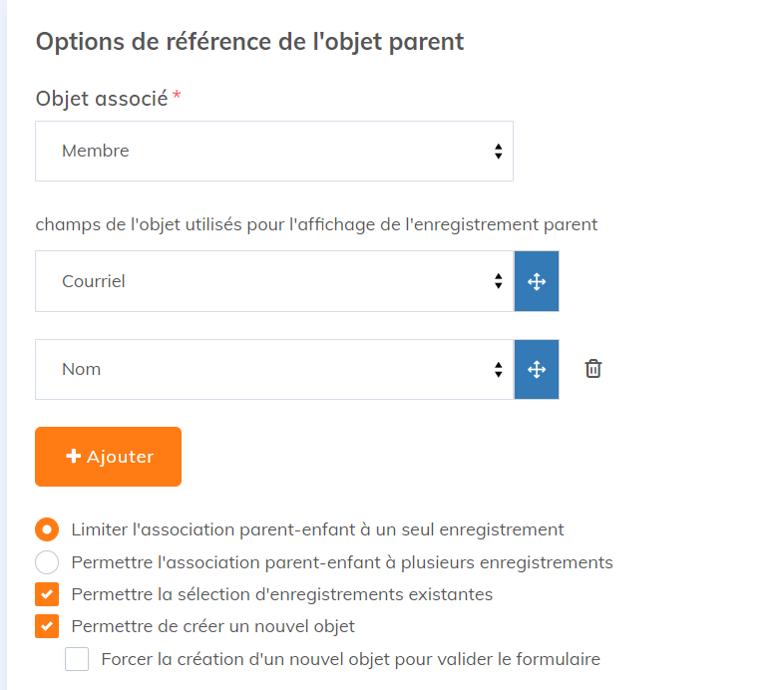Check Forcer la création d'un nouvel objet
The height and width of the screenshot is (690, 784).
[77, 659]
